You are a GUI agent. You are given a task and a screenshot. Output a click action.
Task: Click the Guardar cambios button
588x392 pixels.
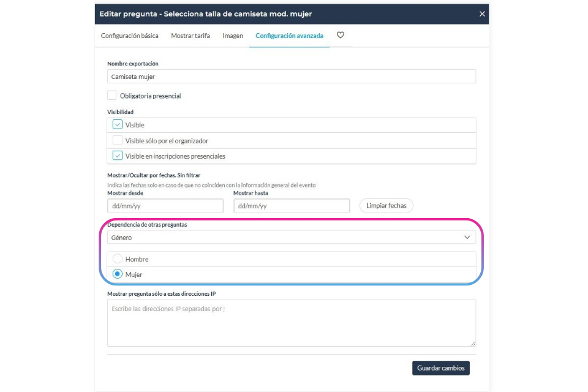point(440,368)
